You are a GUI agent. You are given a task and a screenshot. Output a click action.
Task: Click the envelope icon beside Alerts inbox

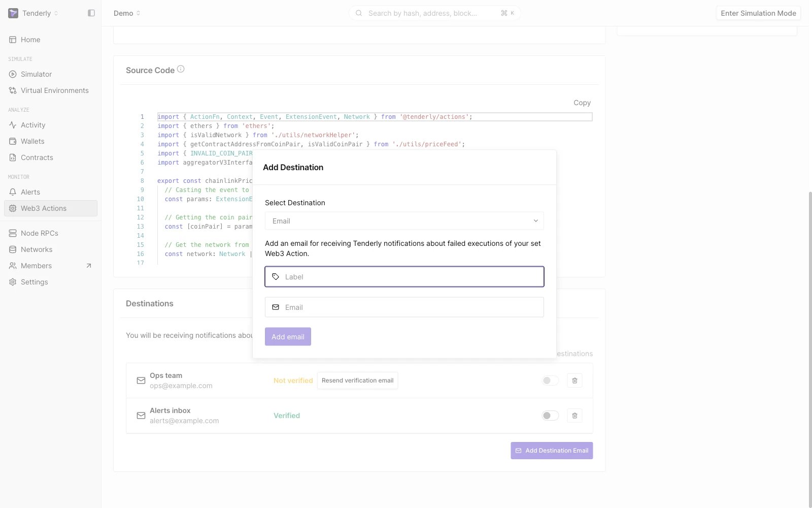pos(141,416)
